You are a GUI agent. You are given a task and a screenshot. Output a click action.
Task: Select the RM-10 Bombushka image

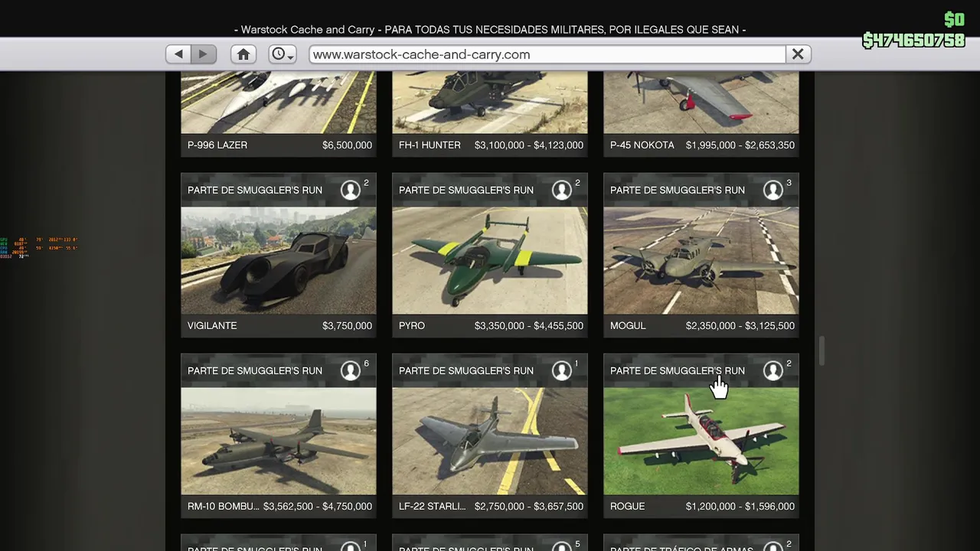[279, 441]
